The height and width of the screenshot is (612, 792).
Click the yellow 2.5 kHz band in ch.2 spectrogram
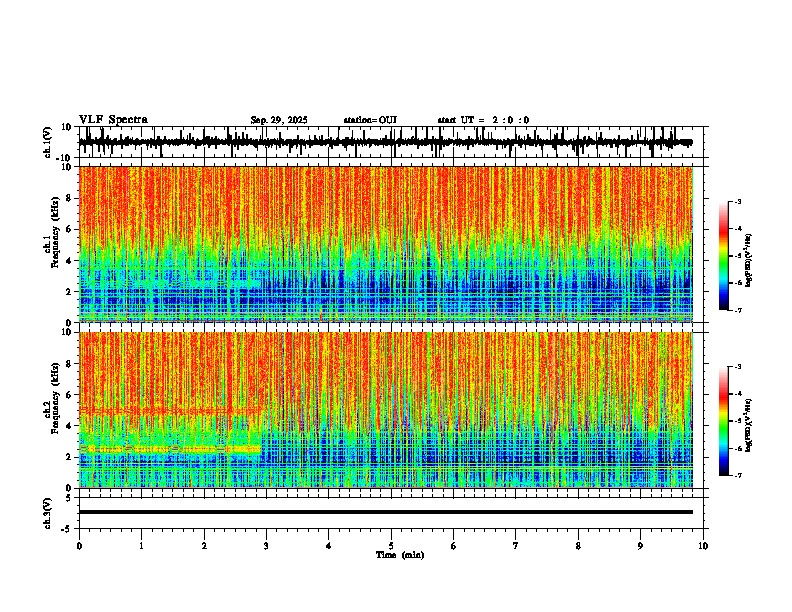(x=170, y=449)
